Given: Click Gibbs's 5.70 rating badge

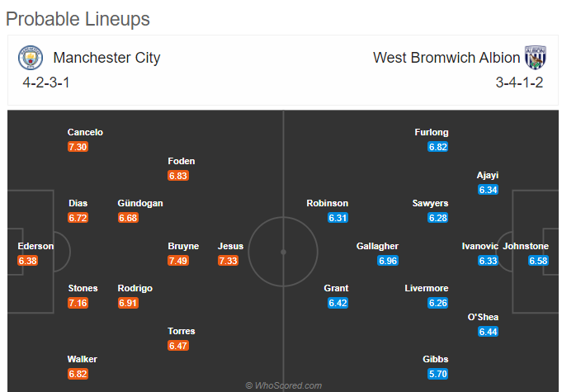Looking at the screenshot, I should [438, 374].
